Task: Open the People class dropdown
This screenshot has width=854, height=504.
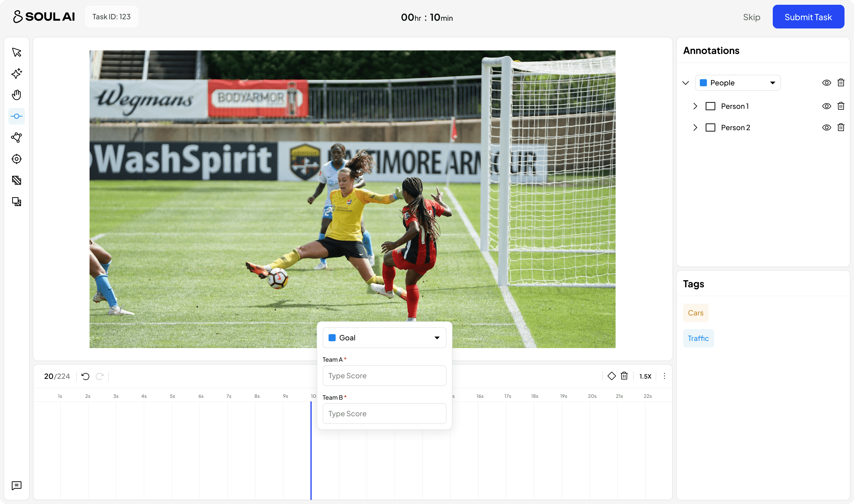Action: point(738,83)
